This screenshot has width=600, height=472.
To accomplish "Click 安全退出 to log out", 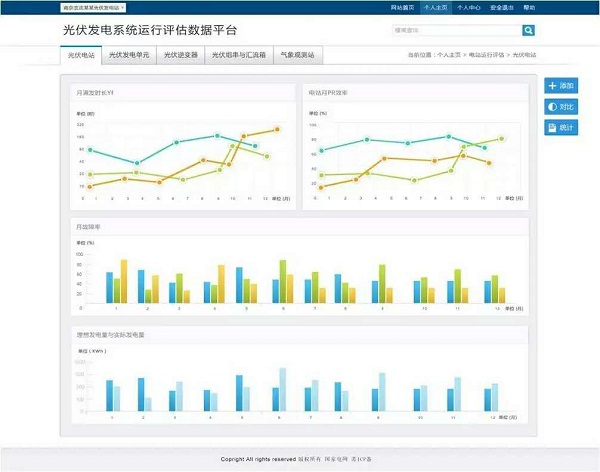I will tap(502, 7).
